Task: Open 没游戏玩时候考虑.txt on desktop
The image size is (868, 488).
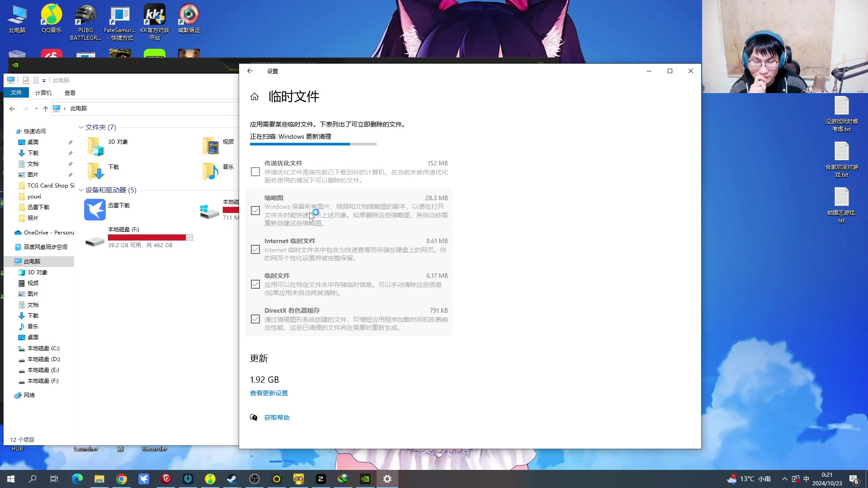Action: pos(841,114)
